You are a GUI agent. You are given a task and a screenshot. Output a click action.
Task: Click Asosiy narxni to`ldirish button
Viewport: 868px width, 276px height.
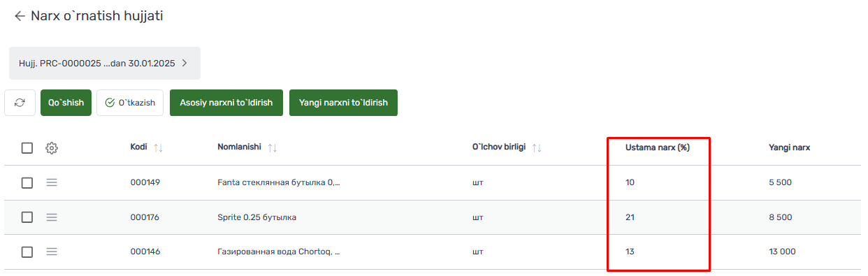(x=226, y=103)
